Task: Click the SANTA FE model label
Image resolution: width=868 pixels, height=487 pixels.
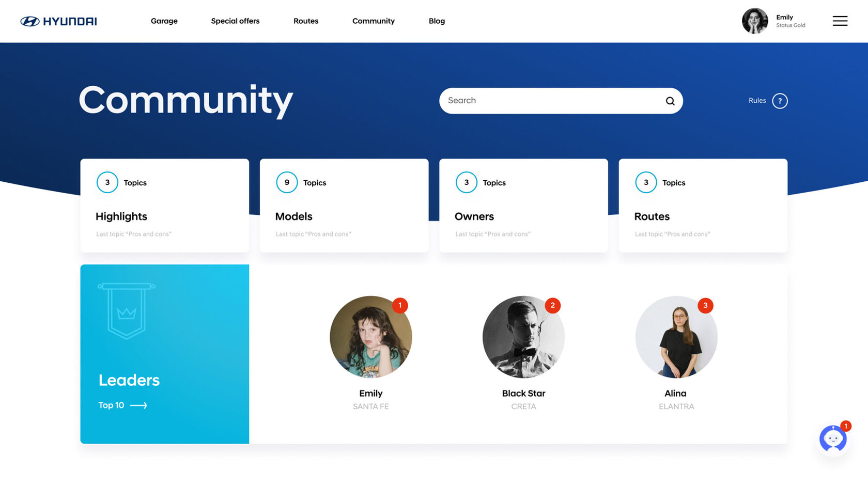Action: click(x=371, y=406)
